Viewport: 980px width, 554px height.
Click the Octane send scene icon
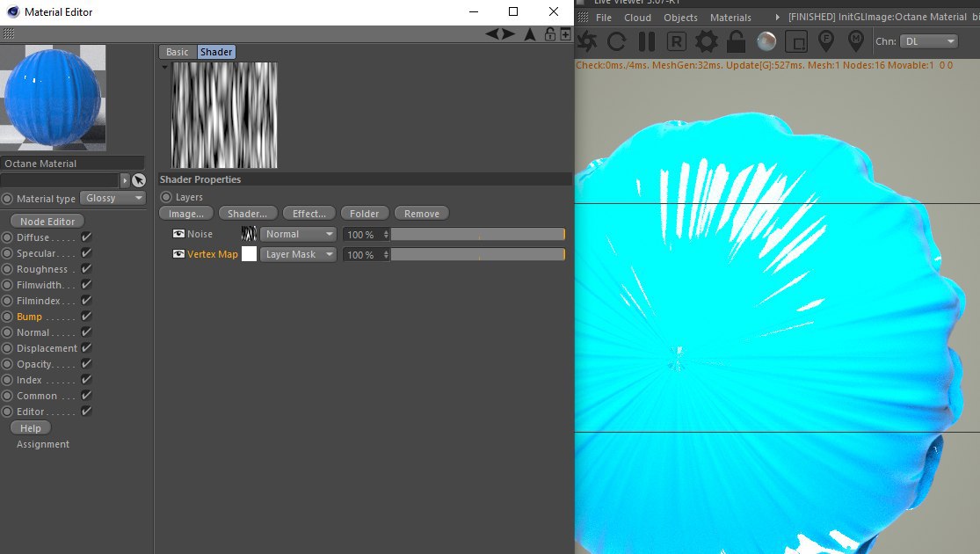click(x=587, y=42)
